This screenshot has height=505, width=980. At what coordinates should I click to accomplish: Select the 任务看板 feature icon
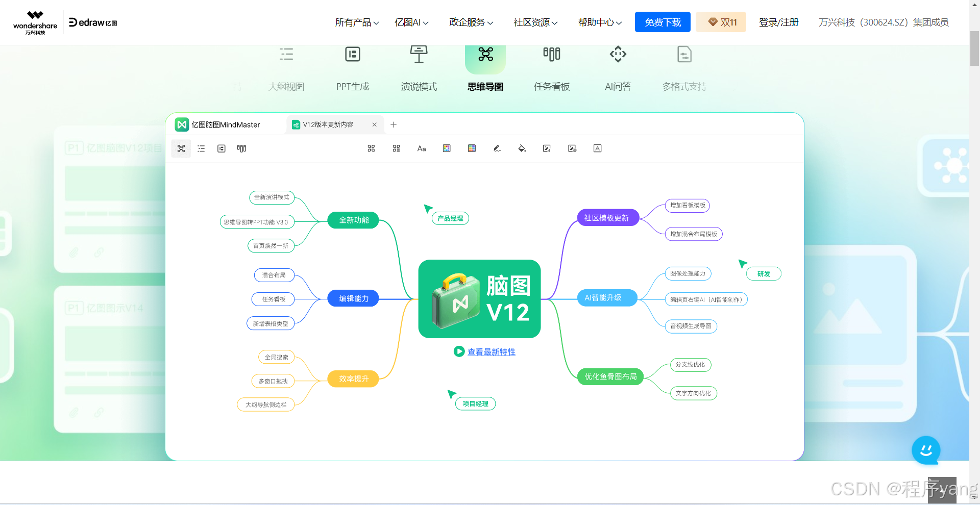click(552, 54)
